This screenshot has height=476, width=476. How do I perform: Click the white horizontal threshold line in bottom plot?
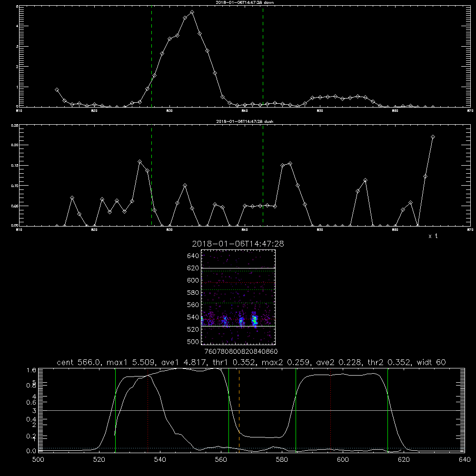click(x=250, y=410)
